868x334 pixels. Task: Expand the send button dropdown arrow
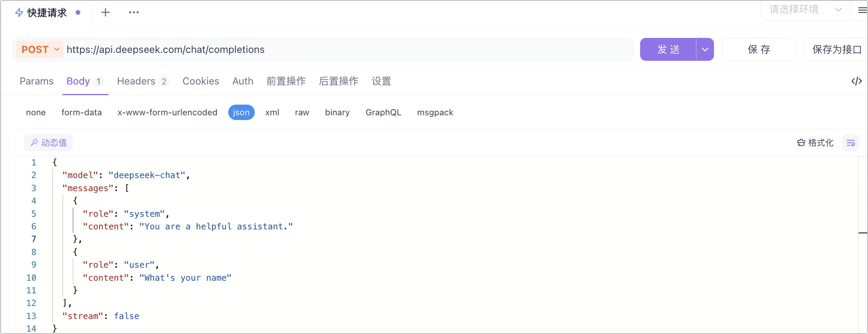(x=705, y=50)
